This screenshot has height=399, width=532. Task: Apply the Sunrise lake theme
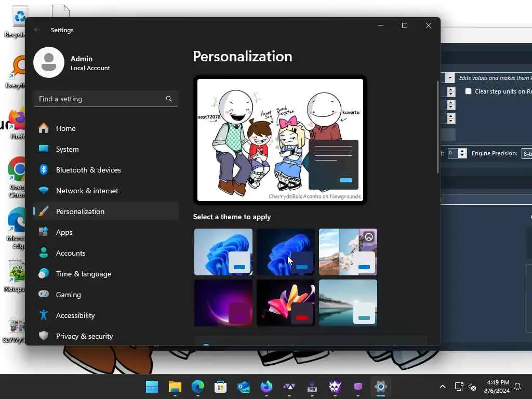point(348,303)
